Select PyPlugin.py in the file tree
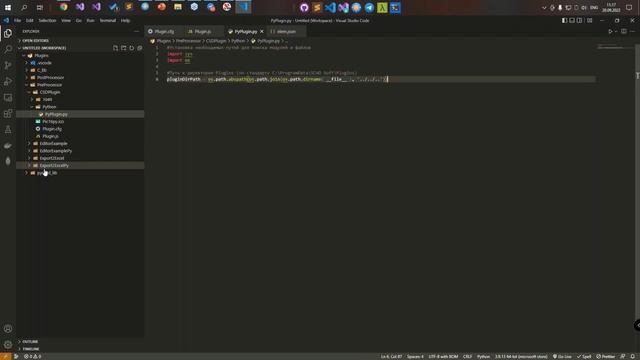Viewport: 640px width, 360px height. 80,114
